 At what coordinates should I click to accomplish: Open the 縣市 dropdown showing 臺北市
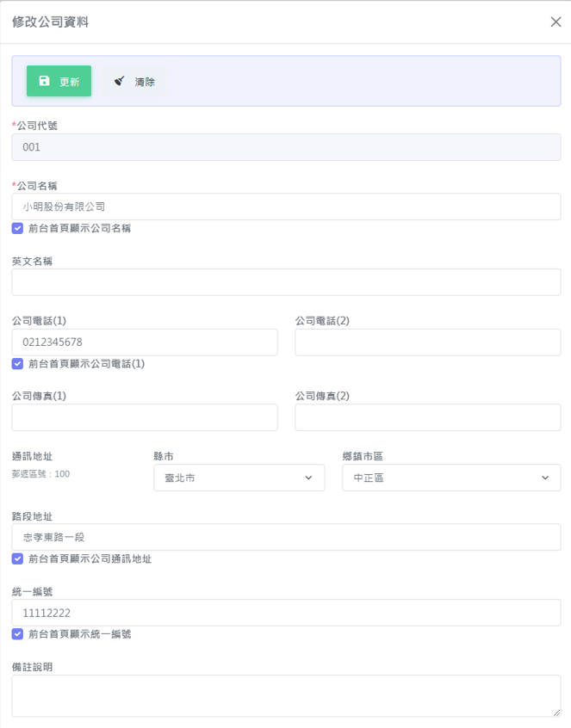(x=239, y=478)
